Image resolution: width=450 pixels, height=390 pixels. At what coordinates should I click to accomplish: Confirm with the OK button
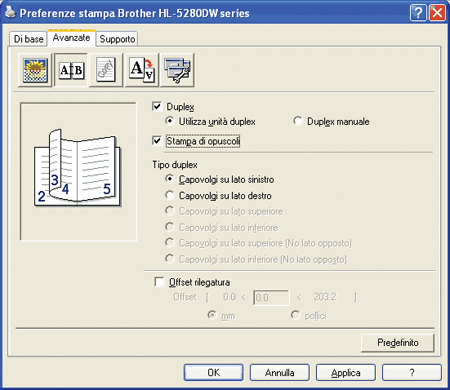point(213,372)
